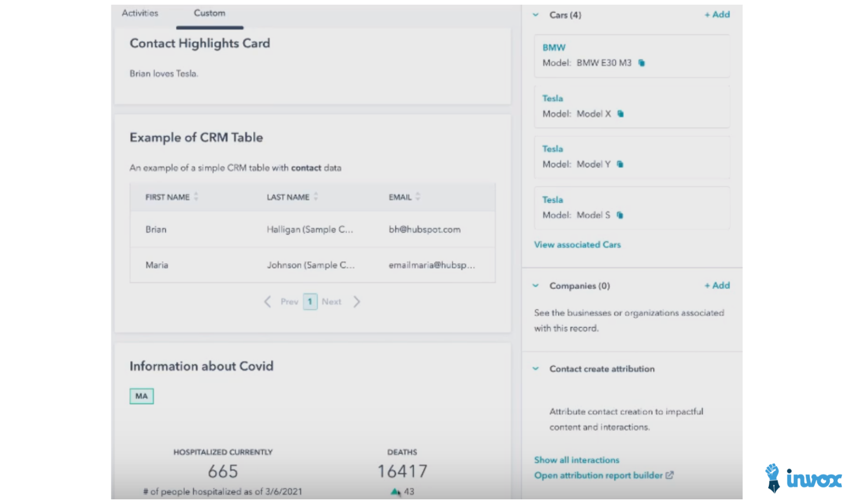The image size is (854, 504).
Task: Select the Brian first name cell
Action: click(x=156, y=229)
